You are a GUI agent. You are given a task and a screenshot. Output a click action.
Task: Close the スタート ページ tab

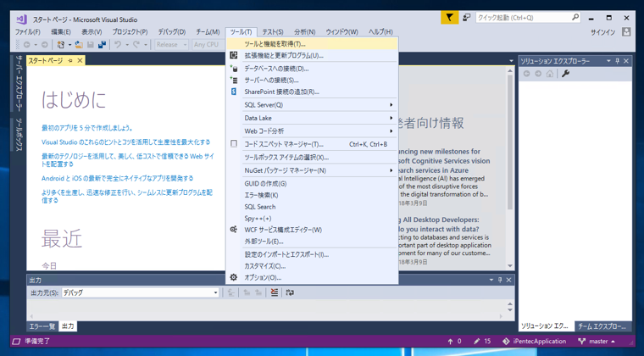pyautogui.click(x=80, y=61)
